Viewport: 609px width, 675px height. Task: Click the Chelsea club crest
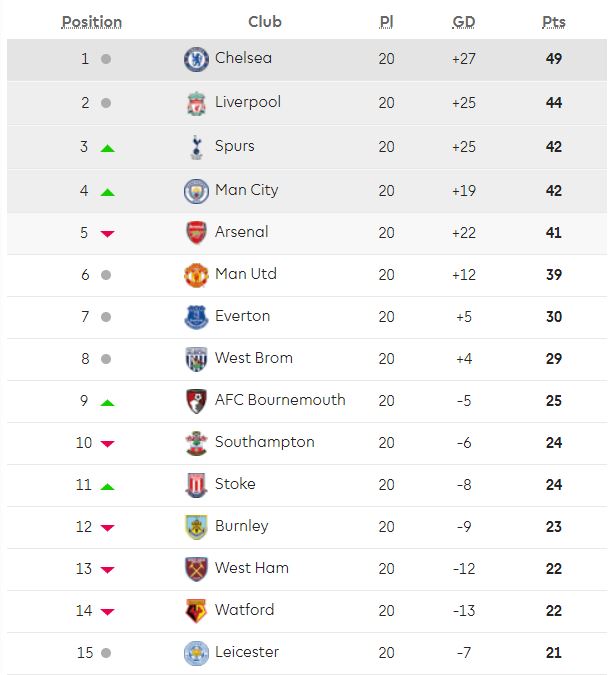[x=196, y=59]
